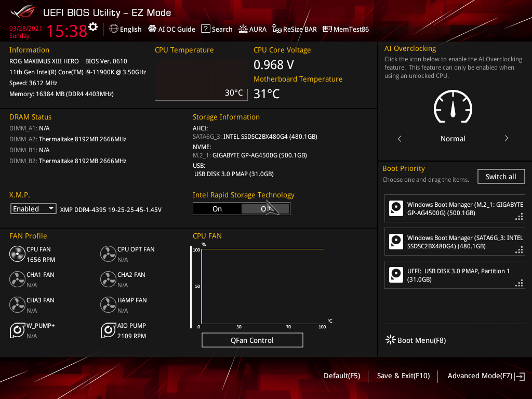The image size is (532, 399).
Task: Open ReSize BAR setting
Action: click(295, 29)
